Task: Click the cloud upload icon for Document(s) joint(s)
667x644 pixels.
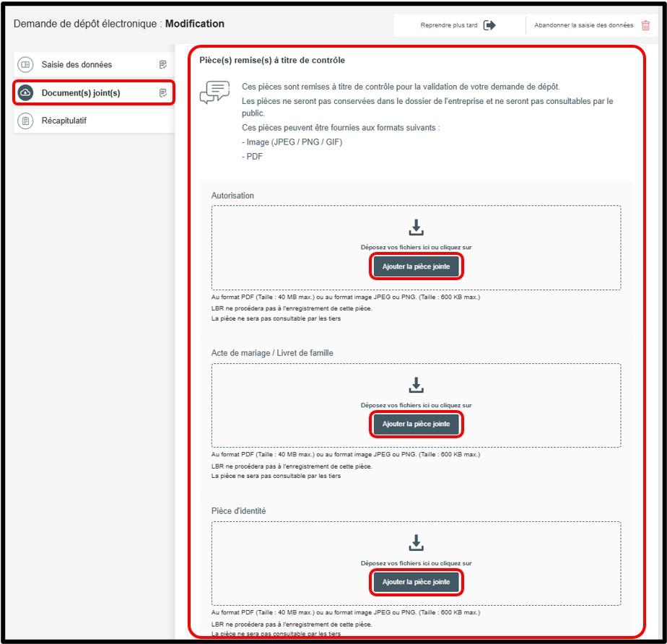Action: [25, 92]
